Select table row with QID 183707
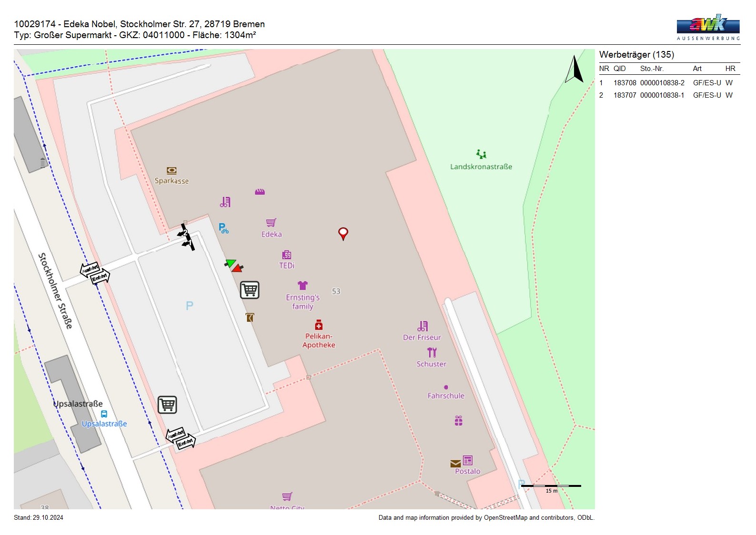756x535 pixels. coord(669,95)
